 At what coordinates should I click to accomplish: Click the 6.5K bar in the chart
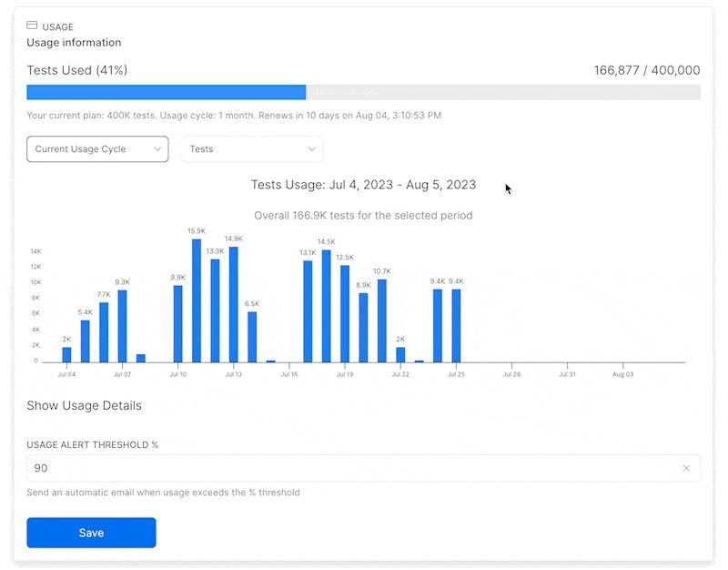point(252,337)
